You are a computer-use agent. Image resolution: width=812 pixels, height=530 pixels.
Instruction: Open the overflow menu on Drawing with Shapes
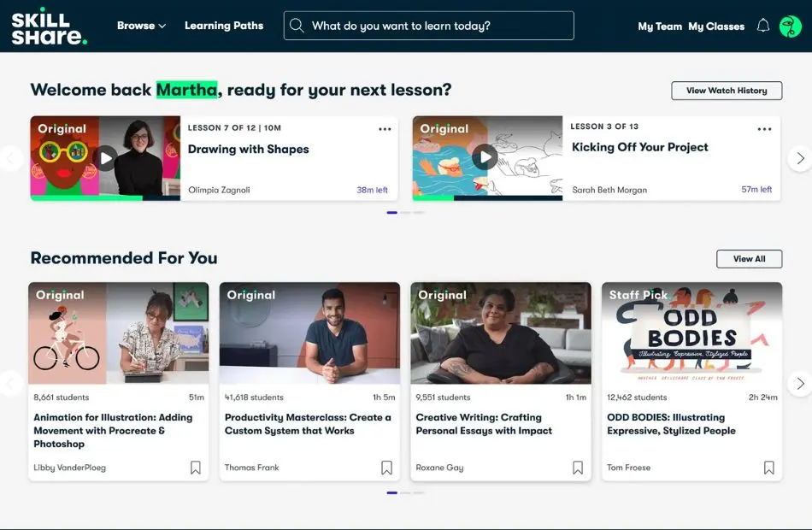tap(385, 129)
